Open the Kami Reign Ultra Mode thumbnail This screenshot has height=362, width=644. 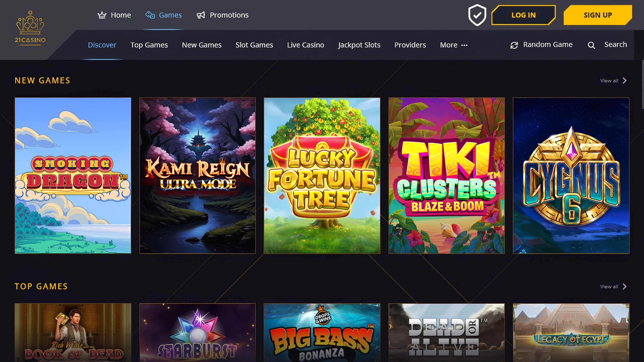click(198, 175)
